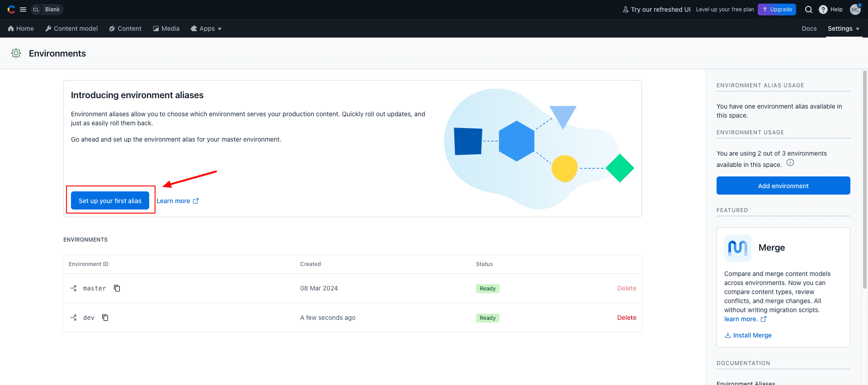
Task: Go to Content model tab
Action: [71, 29]
